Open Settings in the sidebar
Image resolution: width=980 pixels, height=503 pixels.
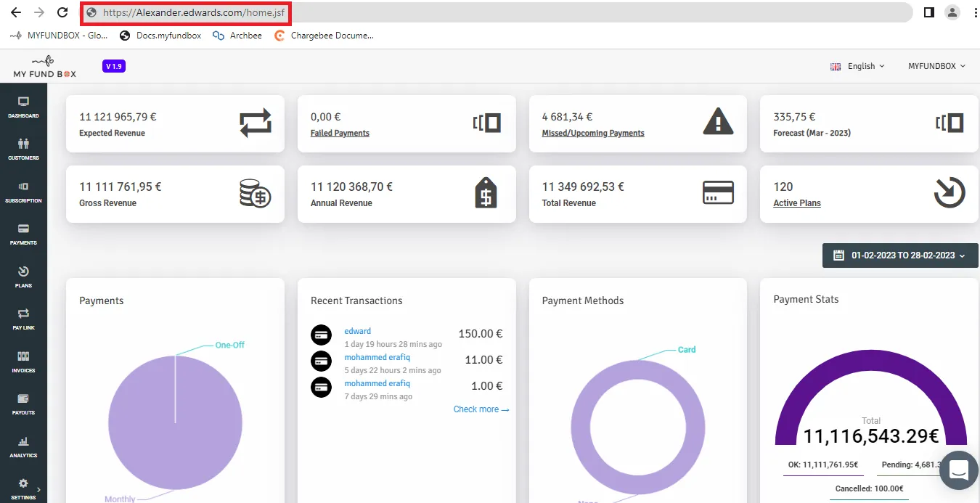tap(23, 488)
